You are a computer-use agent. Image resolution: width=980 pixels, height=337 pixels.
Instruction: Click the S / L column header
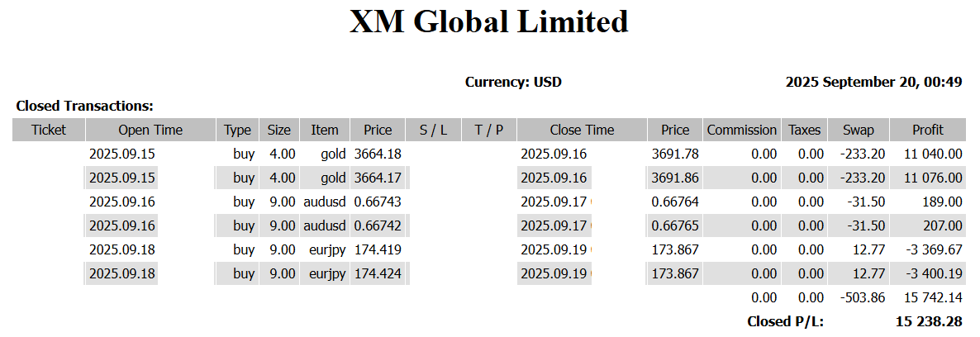(433, 130)
